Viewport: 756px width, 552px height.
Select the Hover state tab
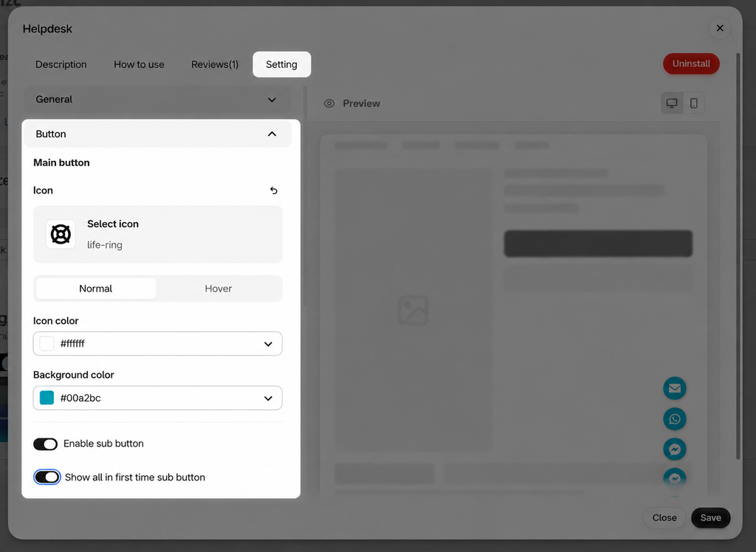[x=219, y=289]
